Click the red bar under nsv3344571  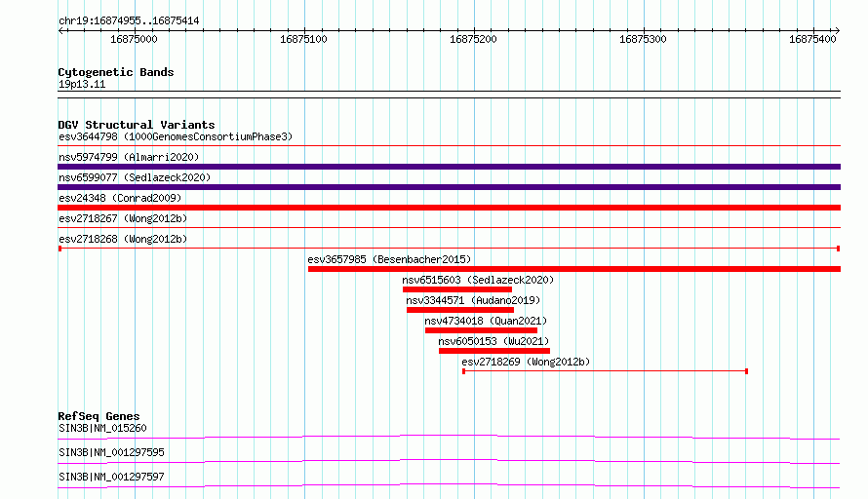(460, 310)
